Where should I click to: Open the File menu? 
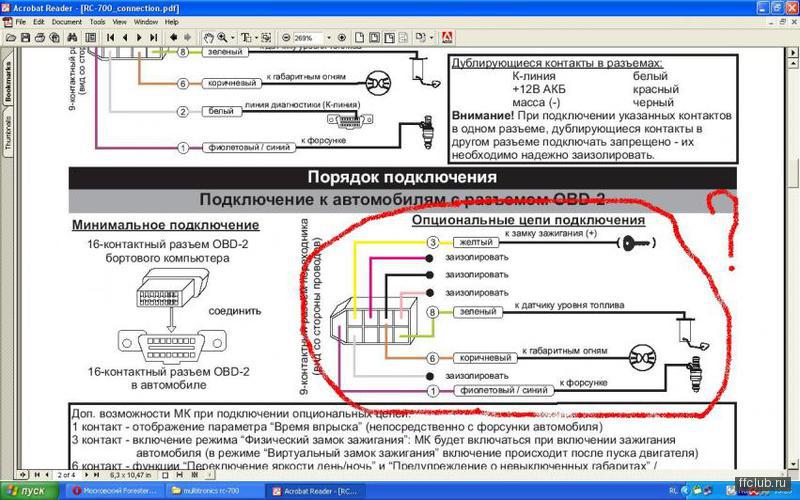(21, 22)
